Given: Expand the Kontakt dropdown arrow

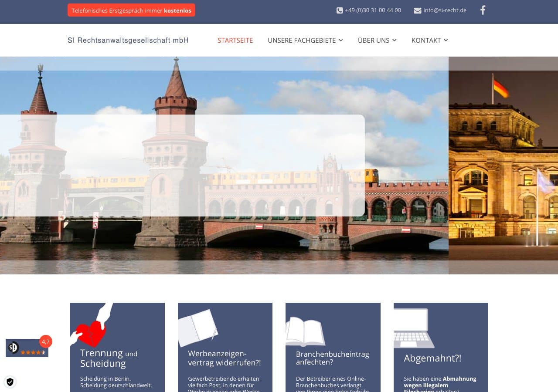Looking at the screenshot, I should pos(446,40).
